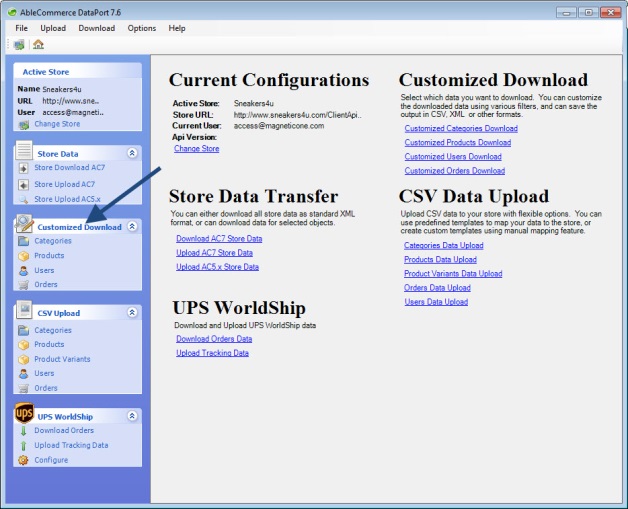Collapse the Customized Download sidebar panel
Image resolution: width=628 pixels, height=509 pixels.
click(131, 227)
